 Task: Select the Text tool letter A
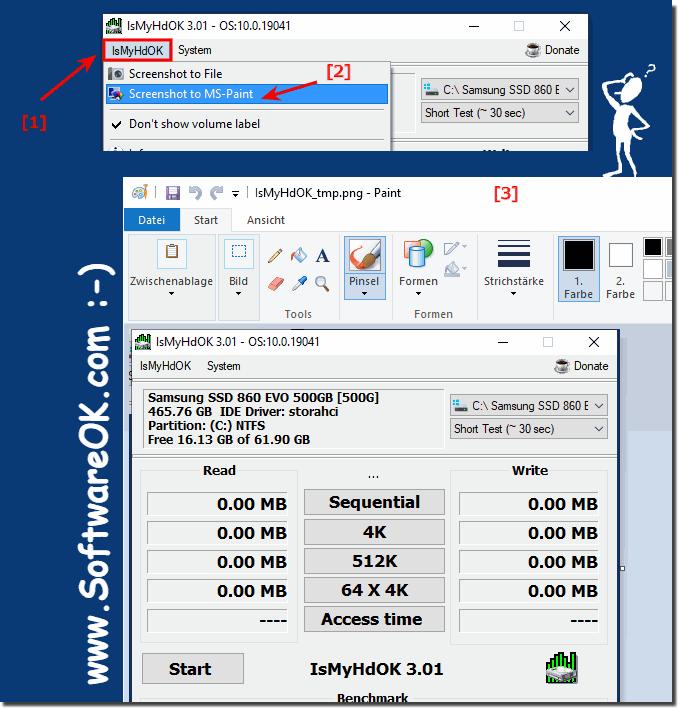pos(322,256)
